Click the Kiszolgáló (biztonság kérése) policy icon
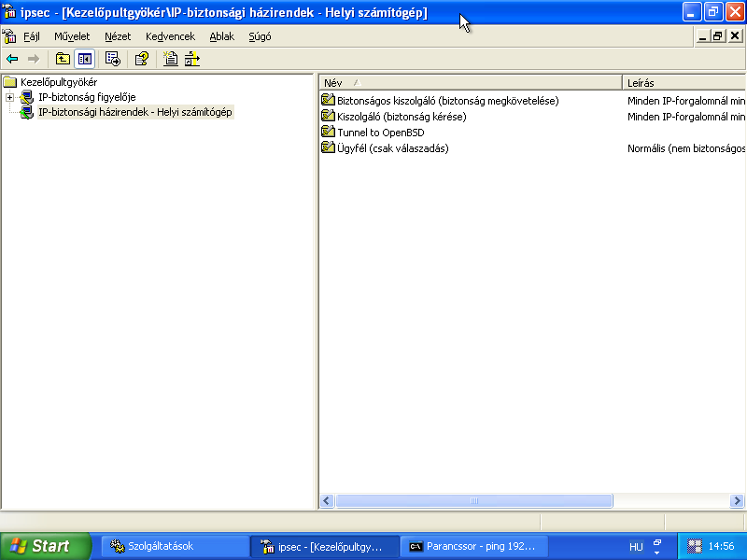This screenshot has width=747, height=560. tap(328, 116)
